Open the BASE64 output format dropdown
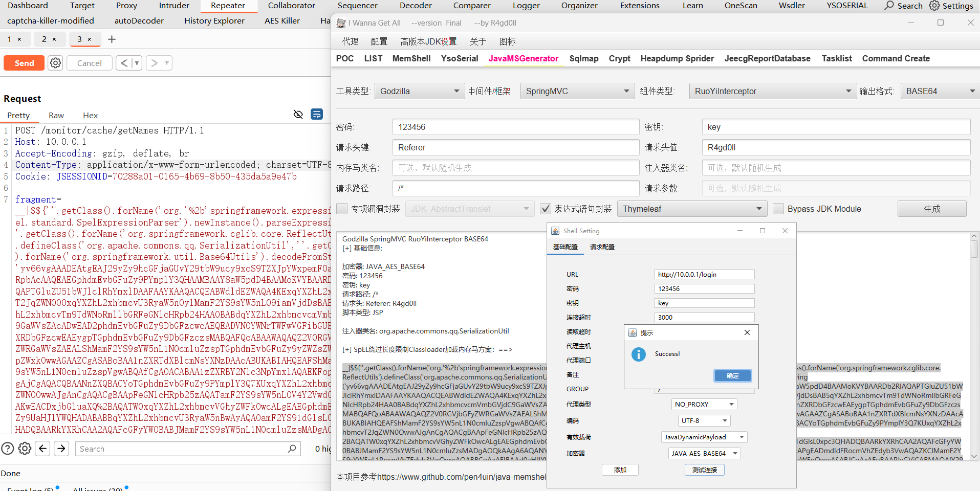This screenshot has height=491, width=980. click(x=941, y=91)
